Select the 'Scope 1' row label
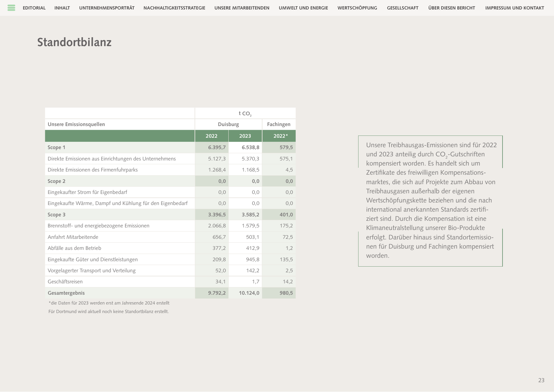This screenshot has height=392, width=554. [57, 148]
